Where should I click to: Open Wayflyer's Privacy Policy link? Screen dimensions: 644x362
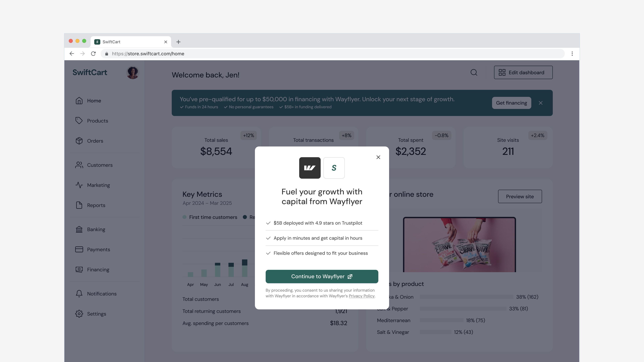click(x=362, y=296)
